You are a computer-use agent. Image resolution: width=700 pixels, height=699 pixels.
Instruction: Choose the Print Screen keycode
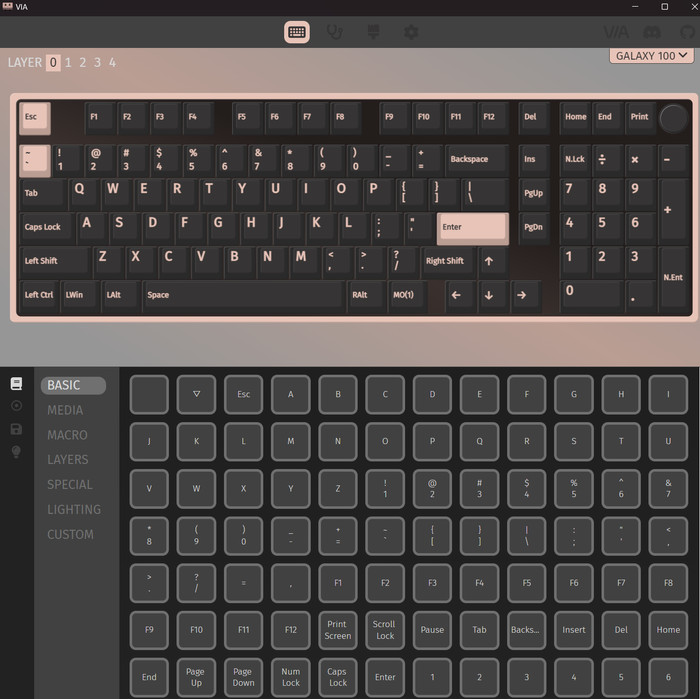point(338,630)
